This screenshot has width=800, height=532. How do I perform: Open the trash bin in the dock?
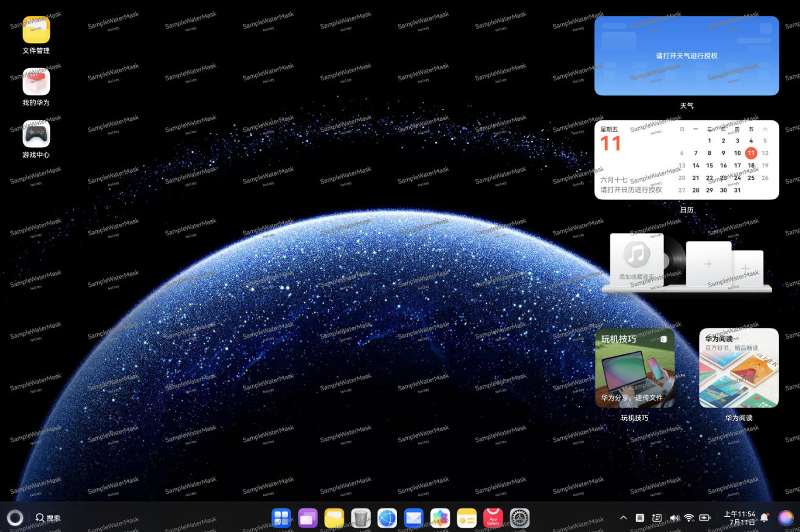click(361, 518)
